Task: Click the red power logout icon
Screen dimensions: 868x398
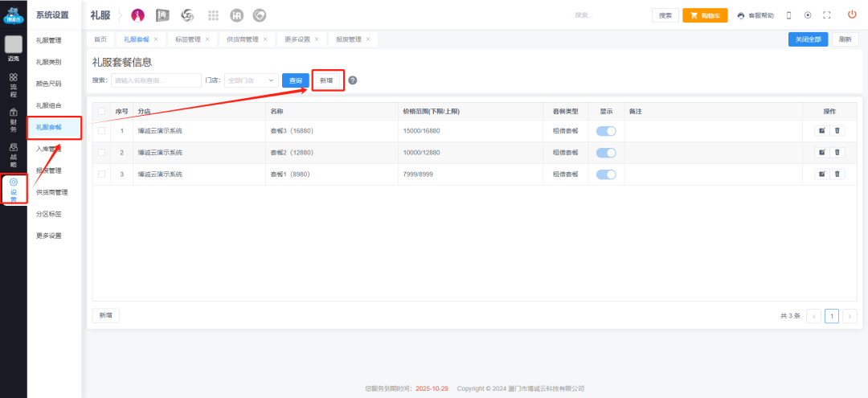Action: tap(852, 15)
